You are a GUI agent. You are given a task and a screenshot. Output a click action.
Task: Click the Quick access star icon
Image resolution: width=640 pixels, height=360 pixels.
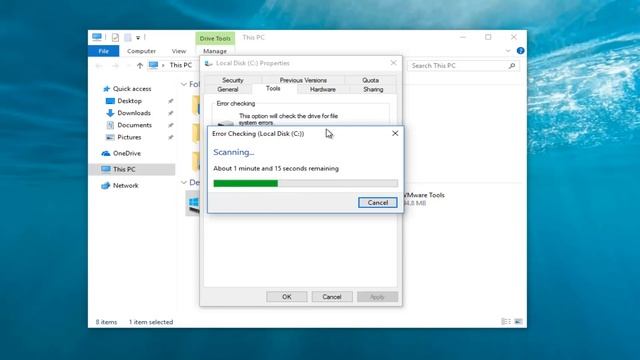(107, 89)
